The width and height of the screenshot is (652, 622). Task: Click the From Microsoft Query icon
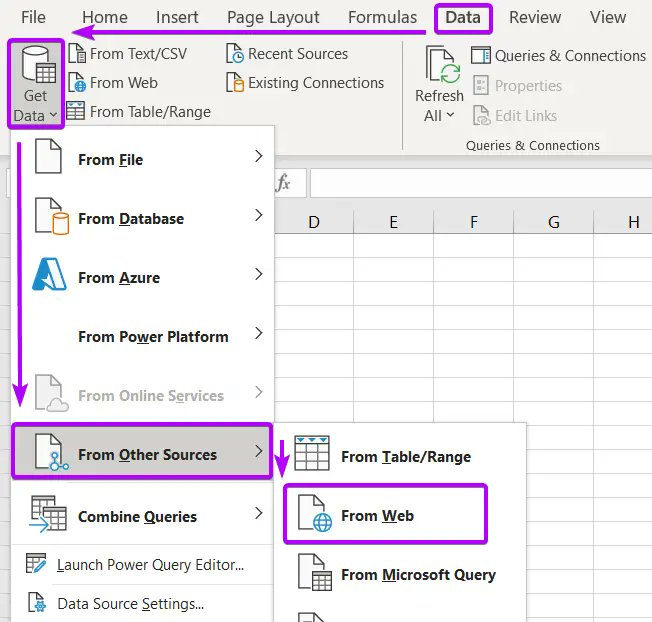315,573
